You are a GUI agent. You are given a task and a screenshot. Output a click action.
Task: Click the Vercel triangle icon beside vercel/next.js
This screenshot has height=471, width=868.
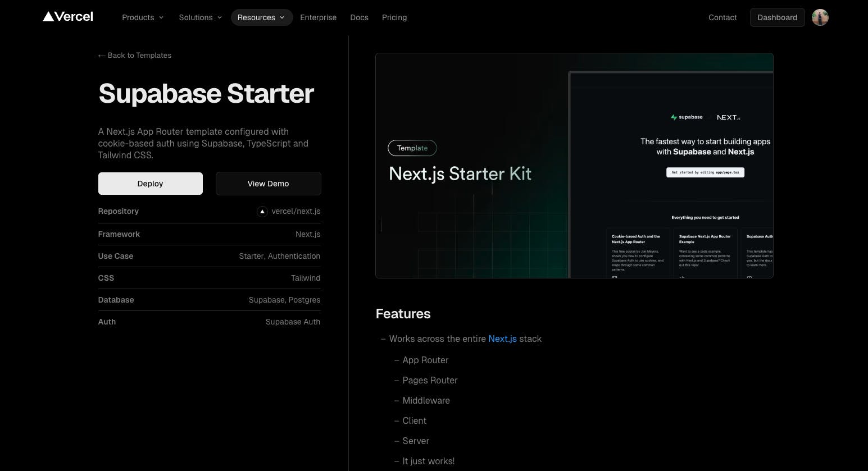[x=262, y=212]
